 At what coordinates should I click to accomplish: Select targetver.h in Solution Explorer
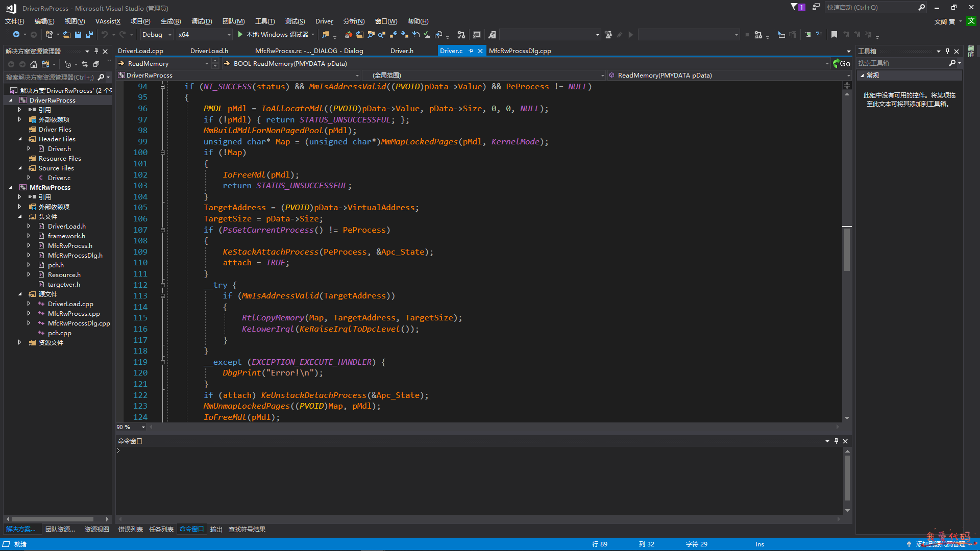64,284
